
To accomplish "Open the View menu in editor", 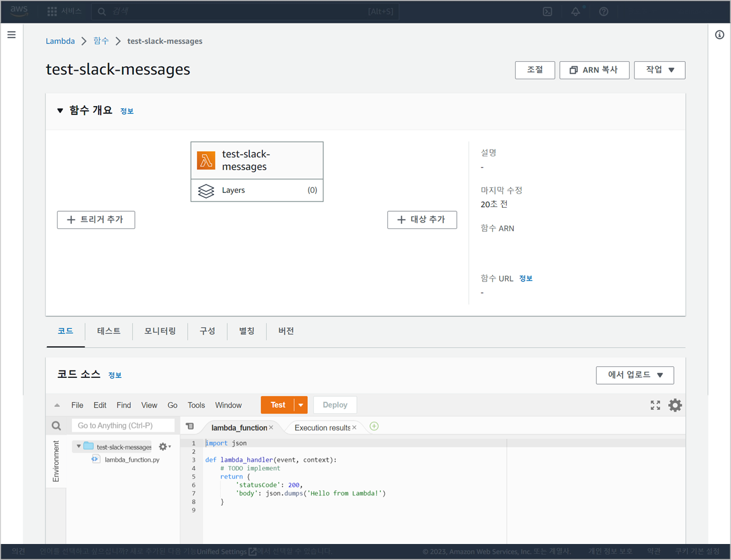I will click(149, 405).
